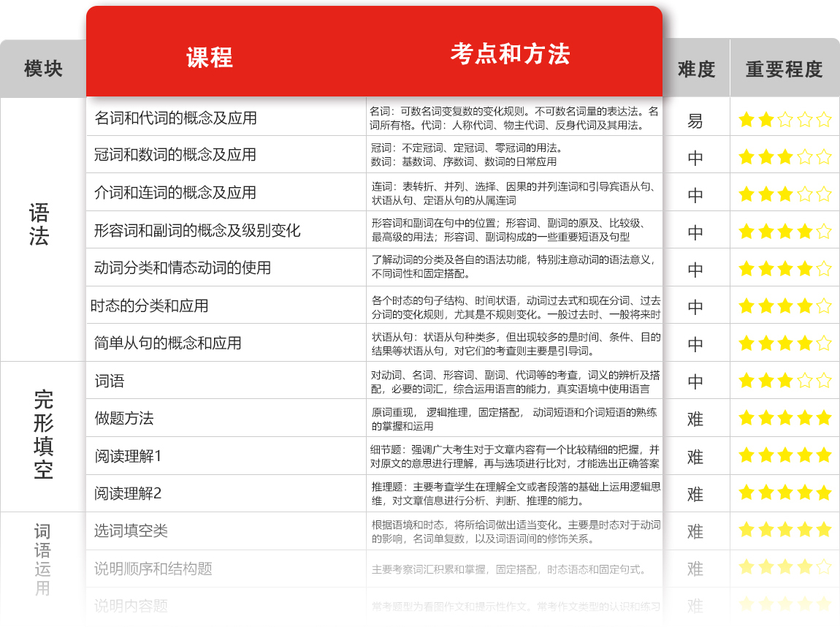
Task: Click difficulty 难 in the 选词填空类 row
Action: (x=695, y=531)
